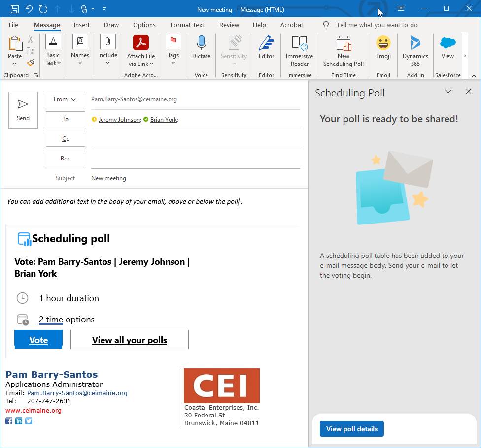Expand the Paste dropdown arrow
The image size is (481, 448).
[x=14, y=64]
